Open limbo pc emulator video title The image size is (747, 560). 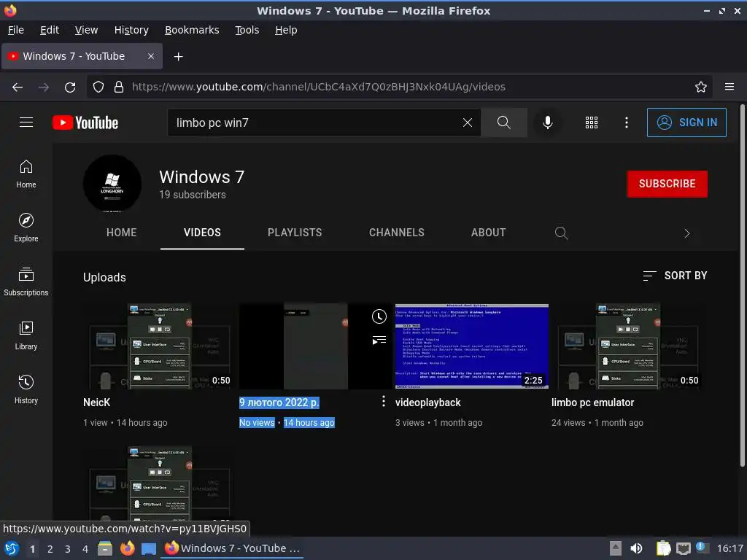pyautogui.click(x=592, y=402)
